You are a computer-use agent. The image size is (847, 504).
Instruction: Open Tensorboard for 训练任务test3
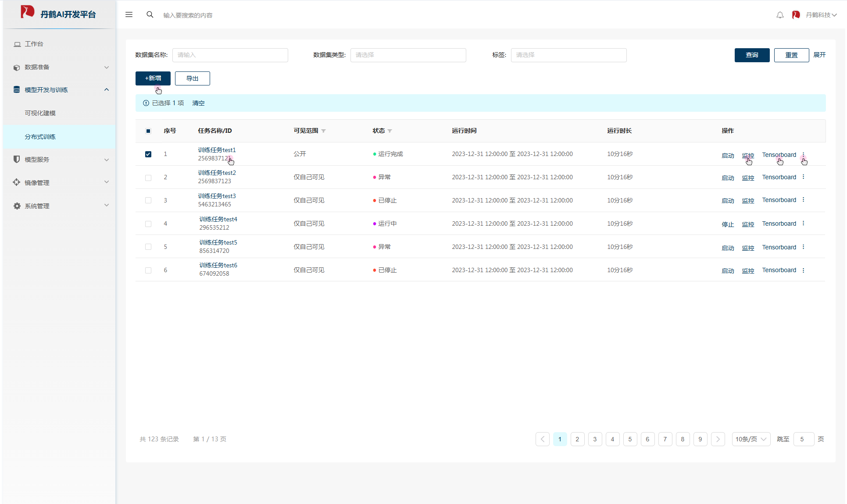click(779, 200)
